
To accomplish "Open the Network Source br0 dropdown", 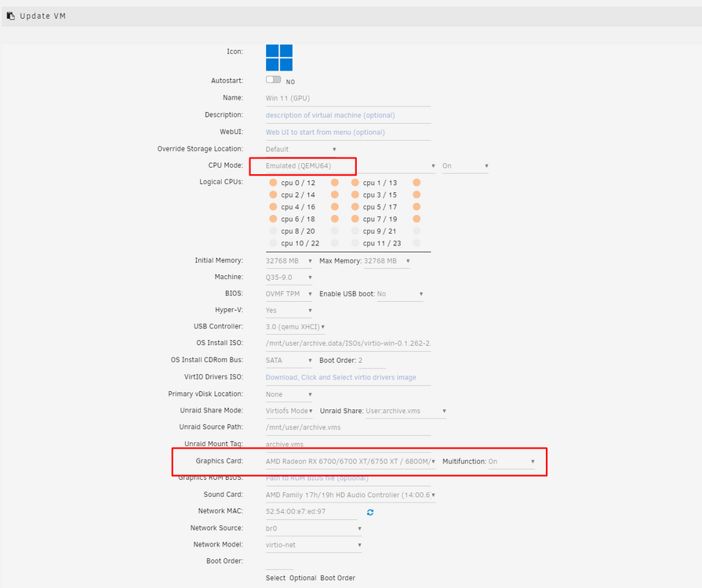I will point(314,528).
